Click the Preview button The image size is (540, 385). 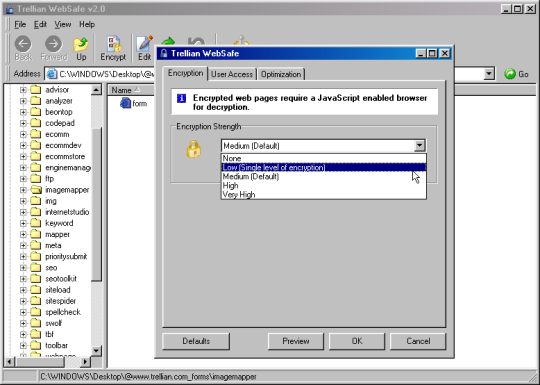295,341
